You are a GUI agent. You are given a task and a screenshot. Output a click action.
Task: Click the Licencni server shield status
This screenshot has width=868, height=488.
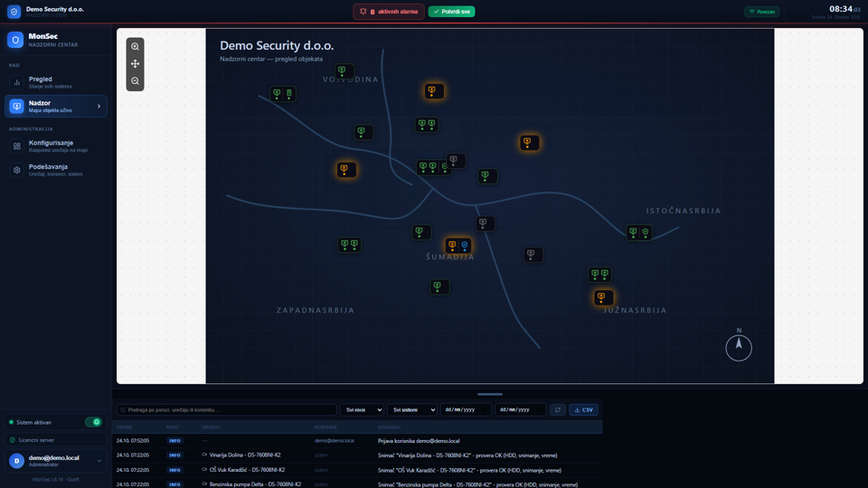[55, 440]
